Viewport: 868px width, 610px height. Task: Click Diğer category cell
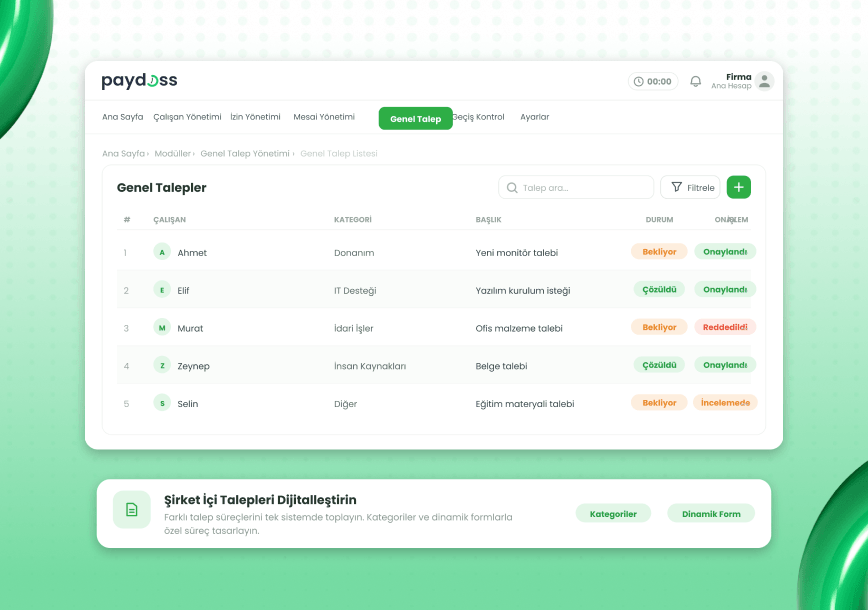(345, 404)
